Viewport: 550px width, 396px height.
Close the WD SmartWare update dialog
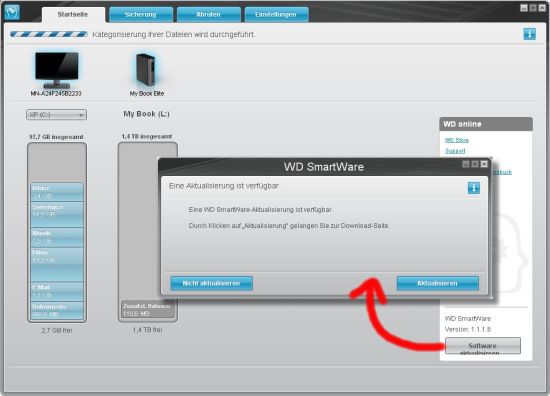pyautogui.click(x=484, y=164)
